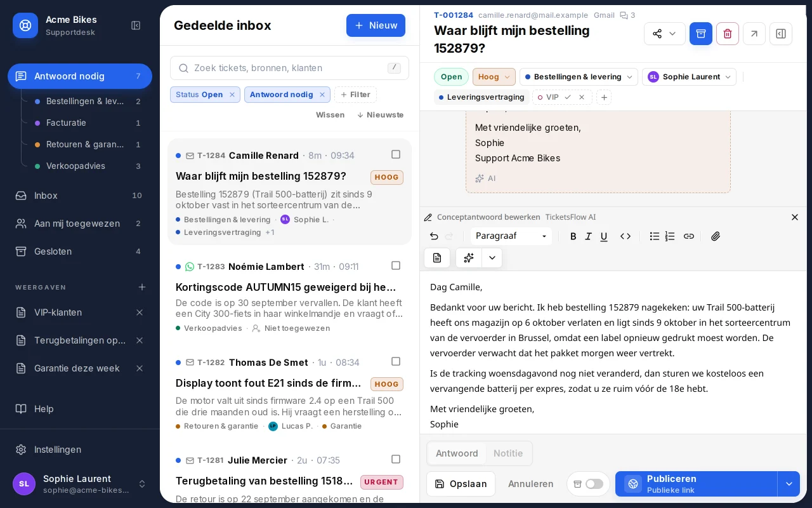Delete the ticket using the red trash icon
Image resolution: width=812 pixels, height=508 pixels.
tap(728, 34)
